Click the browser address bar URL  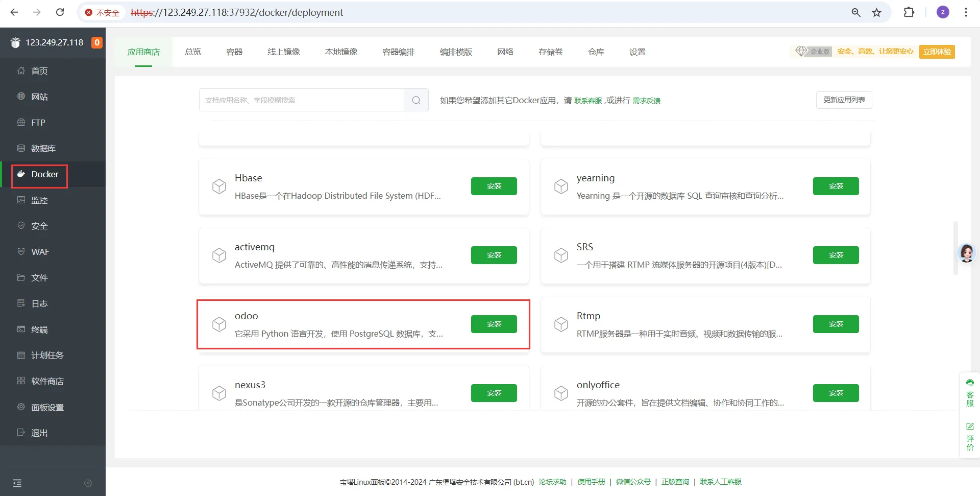(237, 12)
